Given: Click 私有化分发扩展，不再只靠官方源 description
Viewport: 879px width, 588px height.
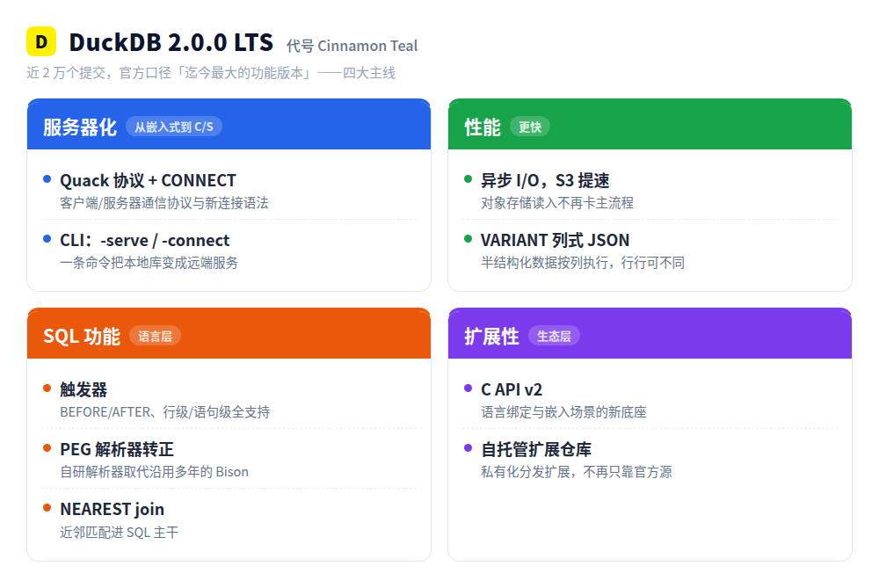Looking at the screenshot, I should tap(577, 472).
